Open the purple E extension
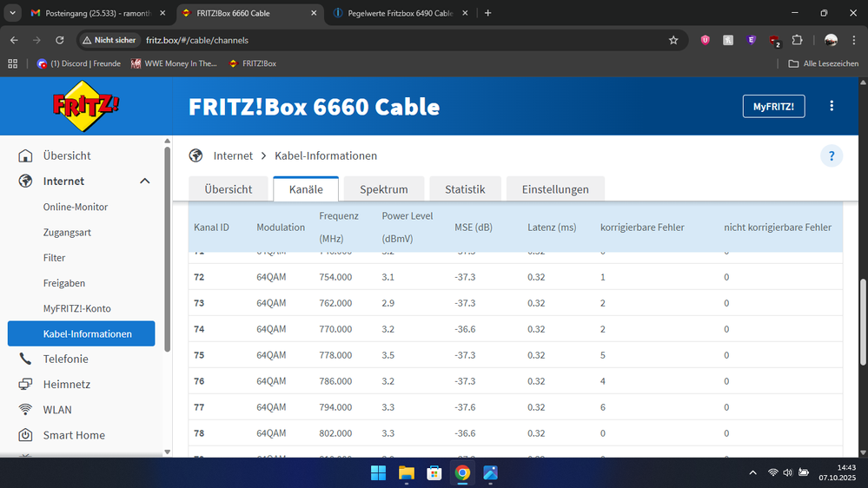The width and height of the screenshot is (868, 488). [x=751, y=40]
